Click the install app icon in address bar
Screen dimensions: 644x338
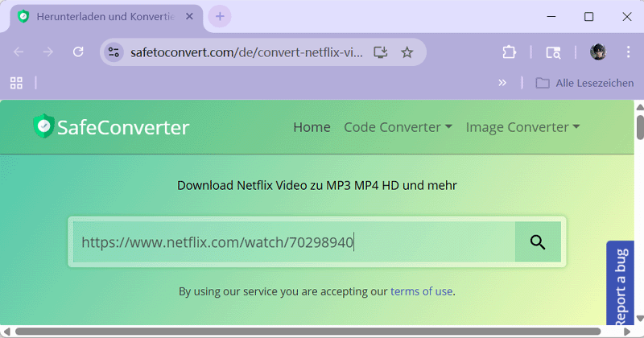click(380, 52)
